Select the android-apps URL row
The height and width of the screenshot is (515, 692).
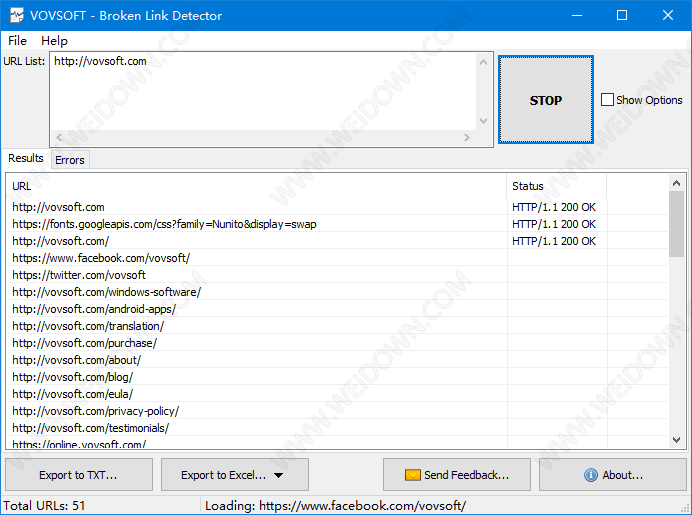coord(337,309)
